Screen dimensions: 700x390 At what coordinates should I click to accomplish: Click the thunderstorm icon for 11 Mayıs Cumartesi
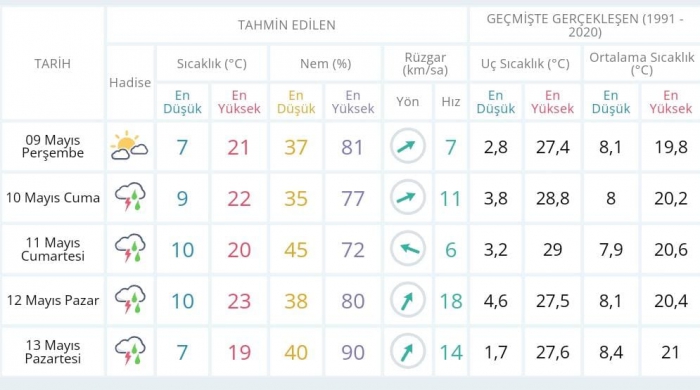[x=130, y=249]
